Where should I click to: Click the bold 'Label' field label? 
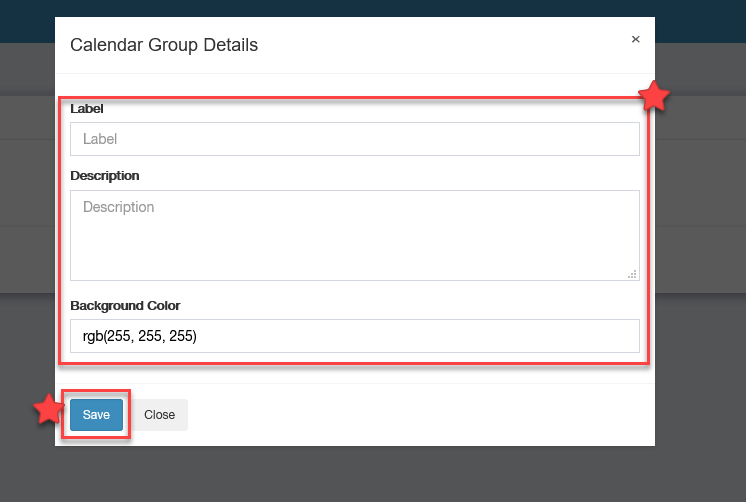pos(87,108)
